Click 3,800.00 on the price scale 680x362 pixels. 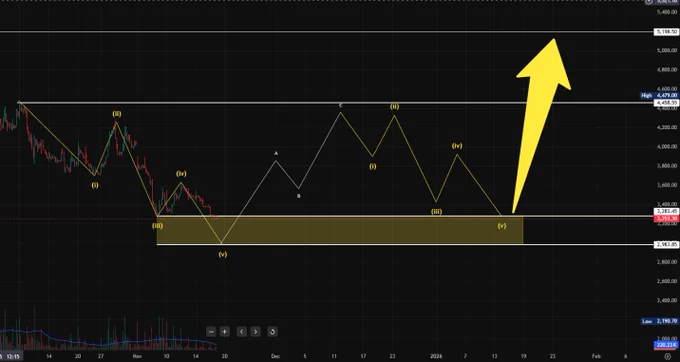coord(667,166)
